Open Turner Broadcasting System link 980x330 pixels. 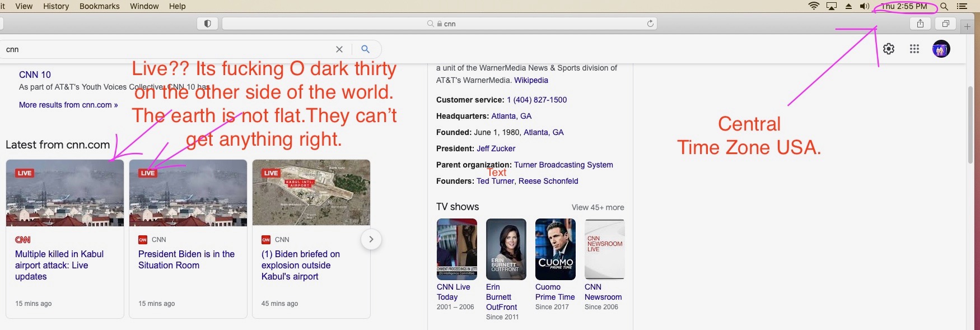(563, 165)
